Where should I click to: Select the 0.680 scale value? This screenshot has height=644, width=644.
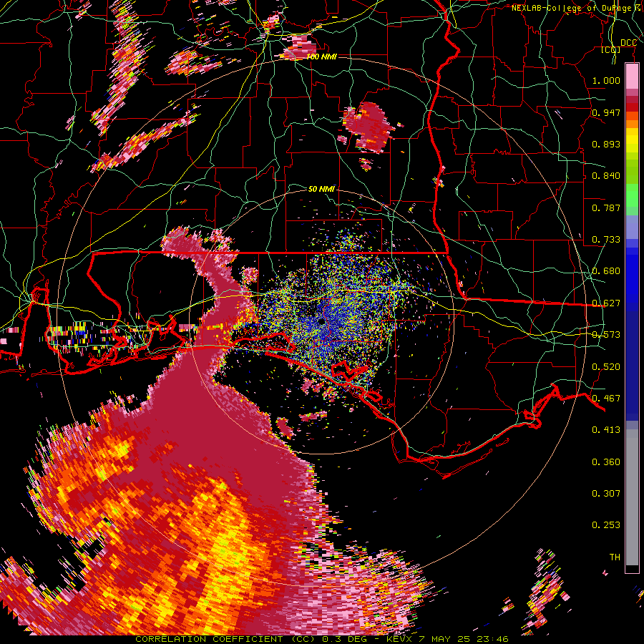[606, 271]
